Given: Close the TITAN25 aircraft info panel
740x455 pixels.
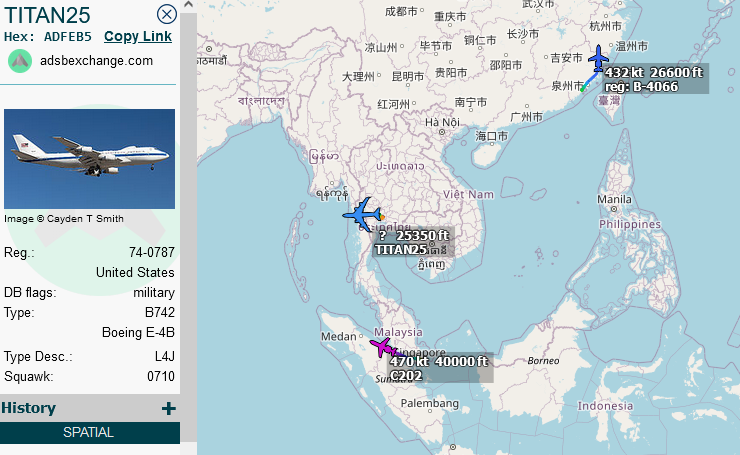Looking at the screenshot, I should coord(167,14).
